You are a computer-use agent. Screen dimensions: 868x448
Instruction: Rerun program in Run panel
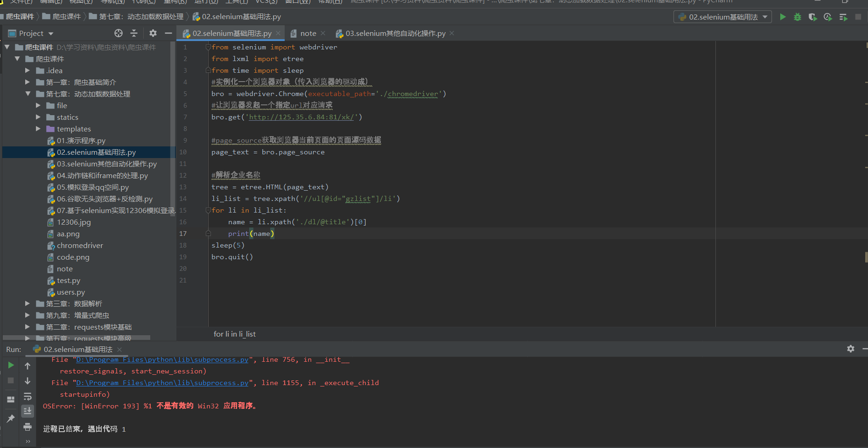(x=11, y=365)
